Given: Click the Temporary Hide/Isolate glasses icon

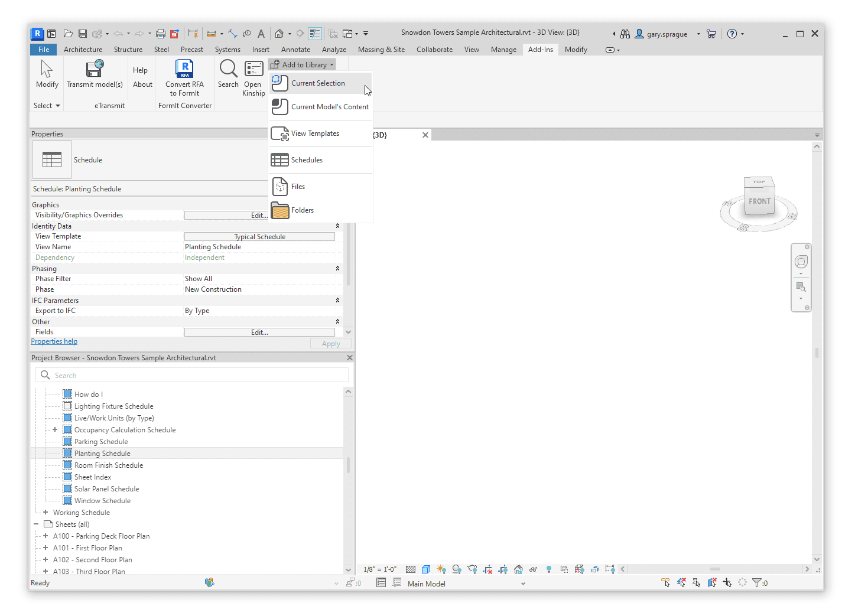Looking at the screenshot, I should coord(534,569).
